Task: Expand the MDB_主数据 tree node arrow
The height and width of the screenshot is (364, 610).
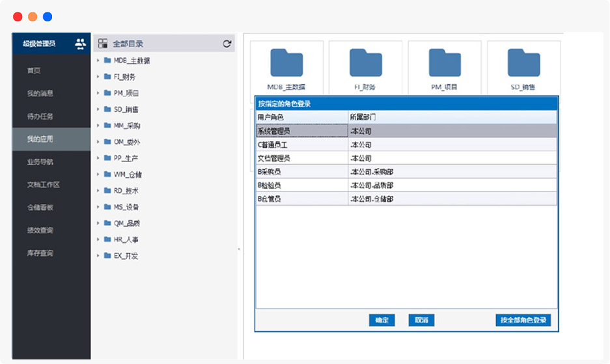Action: click(98, 61)
